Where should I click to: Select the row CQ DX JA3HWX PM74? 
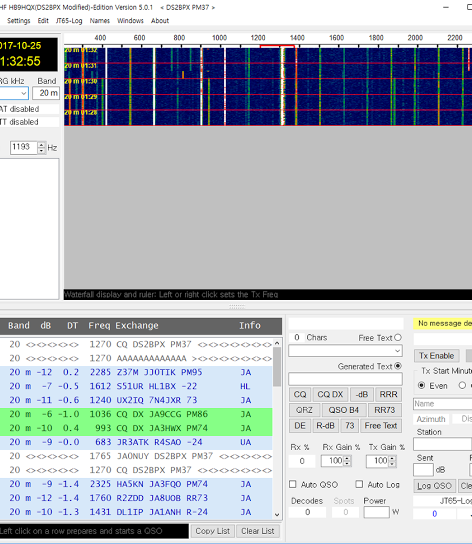pyautogui.click(x=136, y=428)
